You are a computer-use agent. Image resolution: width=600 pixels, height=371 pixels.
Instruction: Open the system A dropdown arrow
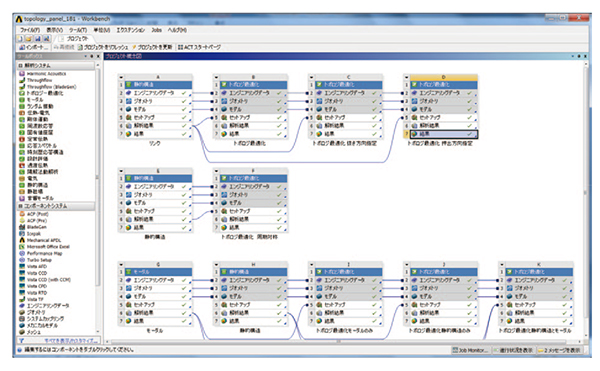(x=121, y=77)
